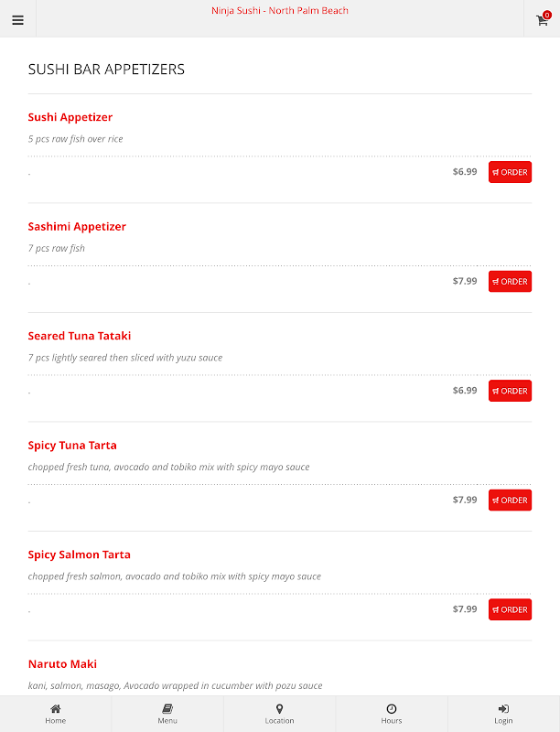560x732 pixels.
Task: Click the Seared Tuna Tataki title
Action: [x=80, y=336]
